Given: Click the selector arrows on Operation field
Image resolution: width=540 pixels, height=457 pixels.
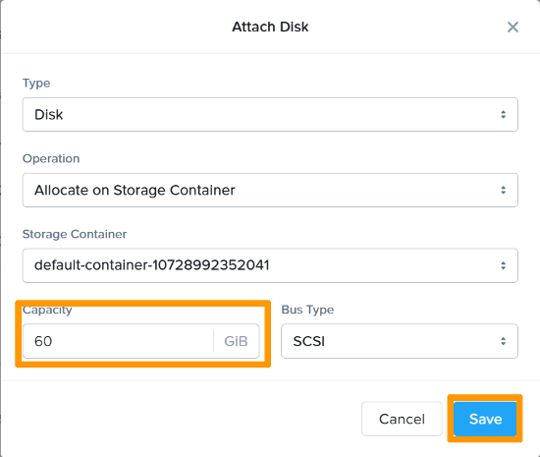Looking at the screenshot, I should [x=503, y=190].
